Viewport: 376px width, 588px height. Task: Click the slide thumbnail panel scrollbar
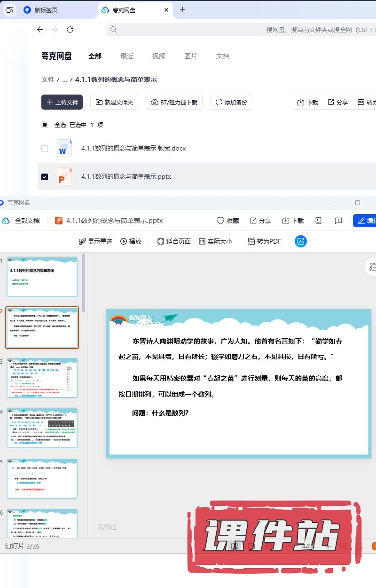click(84, 282)
